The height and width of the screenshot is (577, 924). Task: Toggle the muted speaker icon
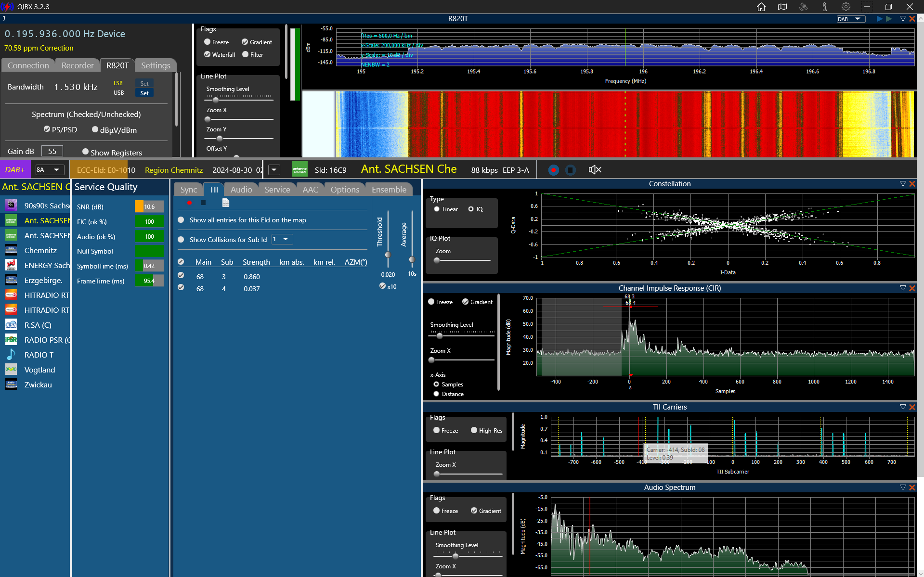coord(595,170)
